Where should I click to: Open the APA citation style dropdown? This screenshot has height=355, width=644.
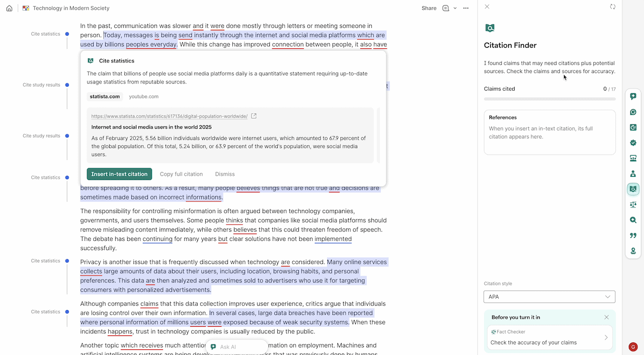click(x=549, y=297)
